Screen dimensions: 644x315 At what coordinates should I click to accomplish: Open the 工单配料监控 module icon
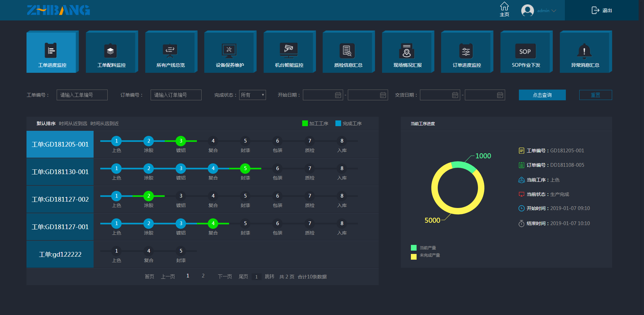coord(110,51)
